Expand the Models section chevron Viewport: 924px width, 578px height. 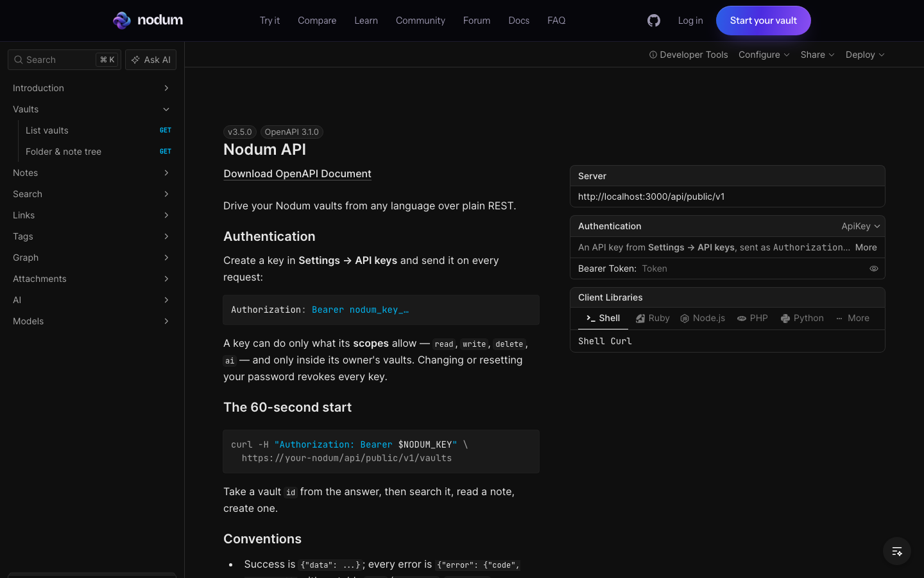tap(166, 321)
